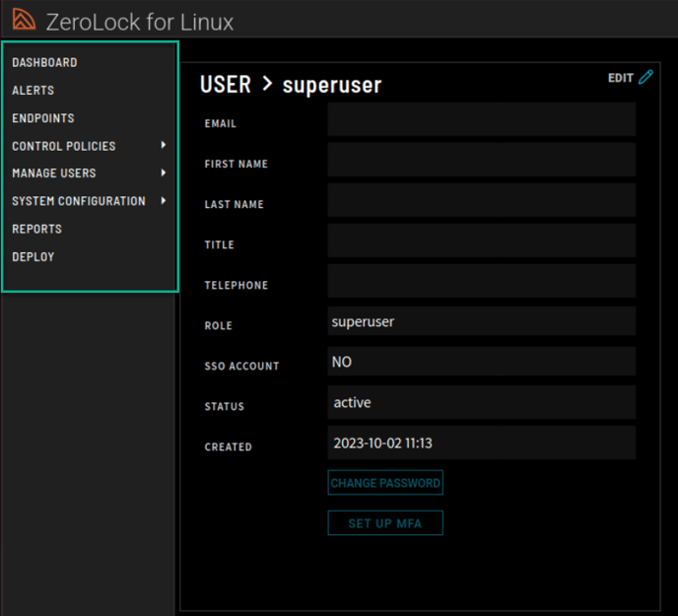Expand Manage Users submenu arrow

click(x=163, y=172)
